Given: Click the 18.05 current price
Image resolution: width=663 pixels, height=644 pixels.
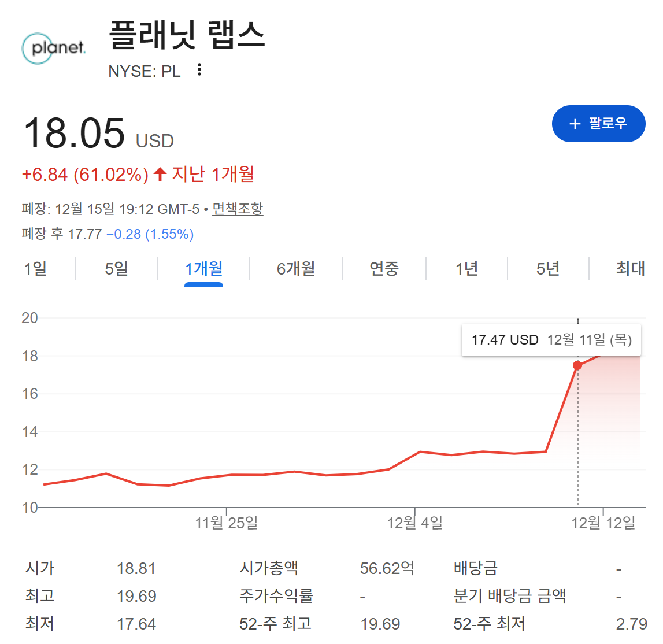Looking at the screenshot, I should coord(75,133).
